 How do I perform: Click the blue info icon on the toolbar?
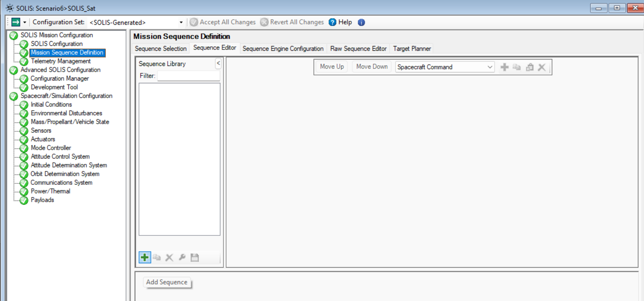tap(361, 22)
